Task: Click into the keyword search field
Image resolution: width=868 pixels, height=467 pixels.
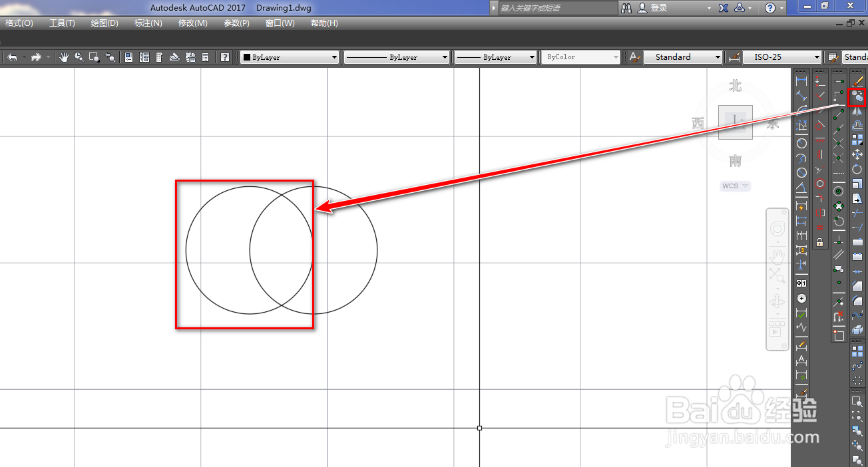Action: [x=558, y=8]
